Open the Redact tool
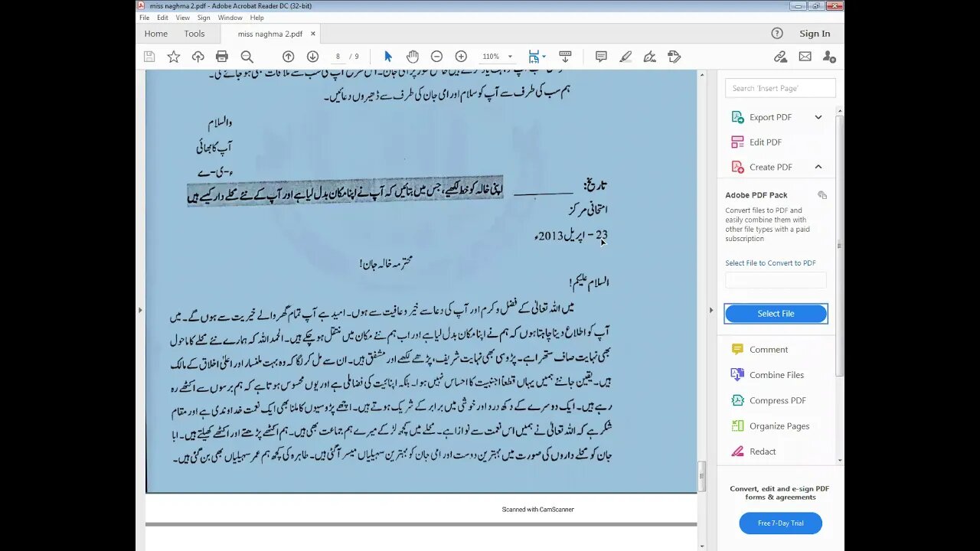Screen dimensions: 980x551 click(763, 452)
